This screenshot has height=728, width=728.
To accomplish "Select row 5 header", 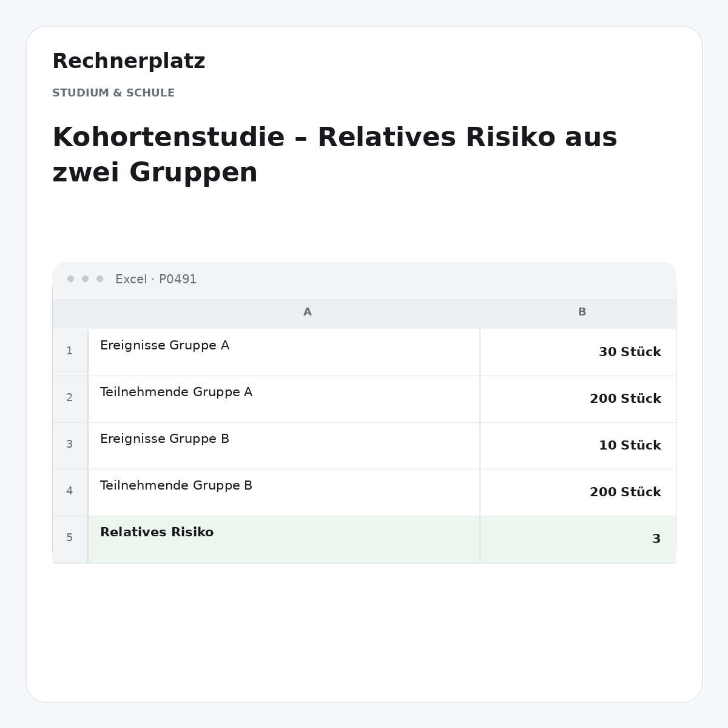I will (x=70, y=539).
